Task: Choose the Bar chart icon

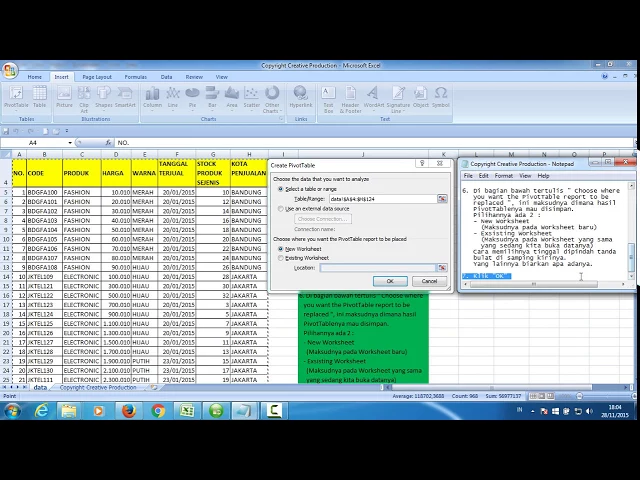Action: point(212,98)
